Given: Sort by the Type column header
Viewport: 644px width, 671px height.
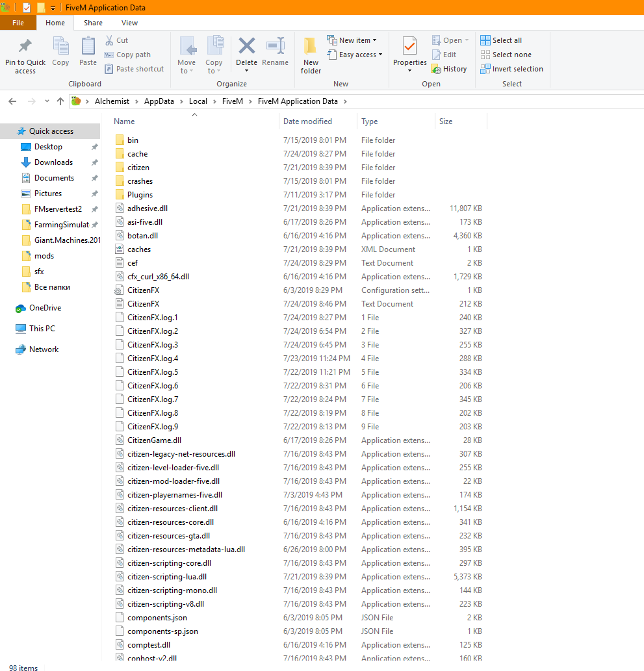Looking at the screenshot, I should tap(396, 121).
